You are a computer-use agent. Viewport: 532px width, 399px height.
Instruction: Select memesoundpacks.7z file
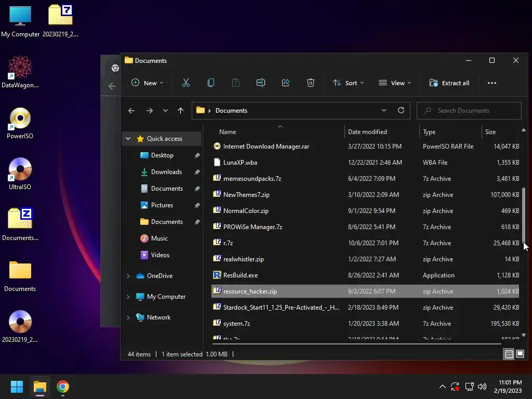tap(365, 179)
